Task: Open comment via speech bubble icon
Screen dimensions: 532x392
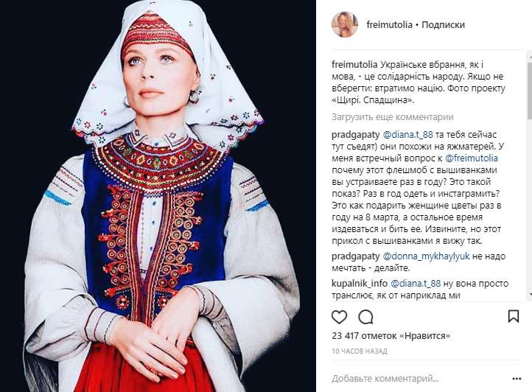Action: coord(365,317)
